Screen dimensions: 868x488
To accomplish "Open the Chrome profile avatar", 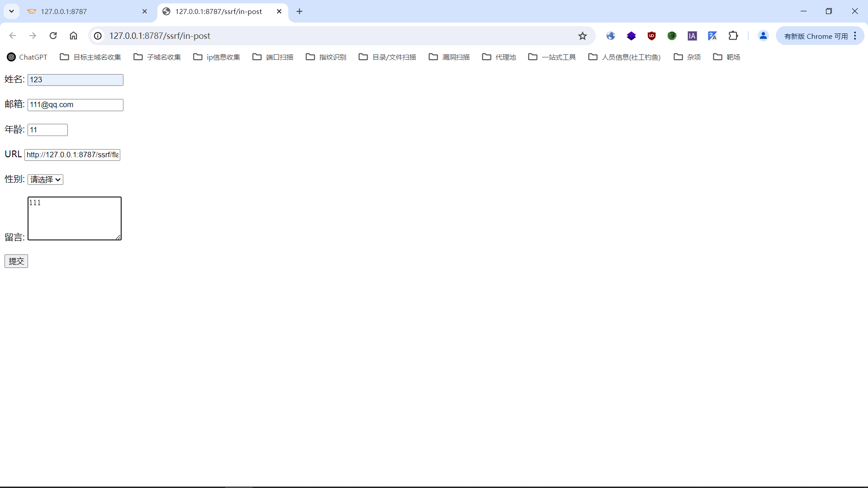I will (x=763, y=36).
